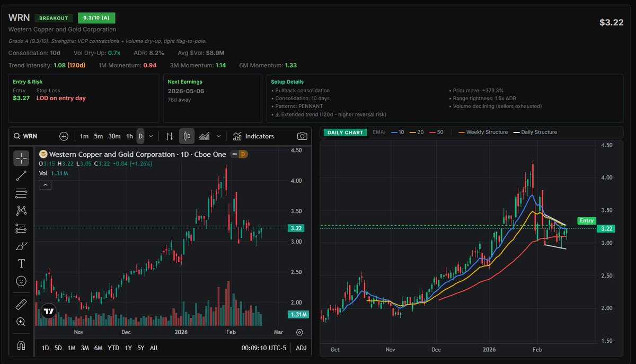
Task: Toggle the magnet snap mode
Action: tap(21, 345)
